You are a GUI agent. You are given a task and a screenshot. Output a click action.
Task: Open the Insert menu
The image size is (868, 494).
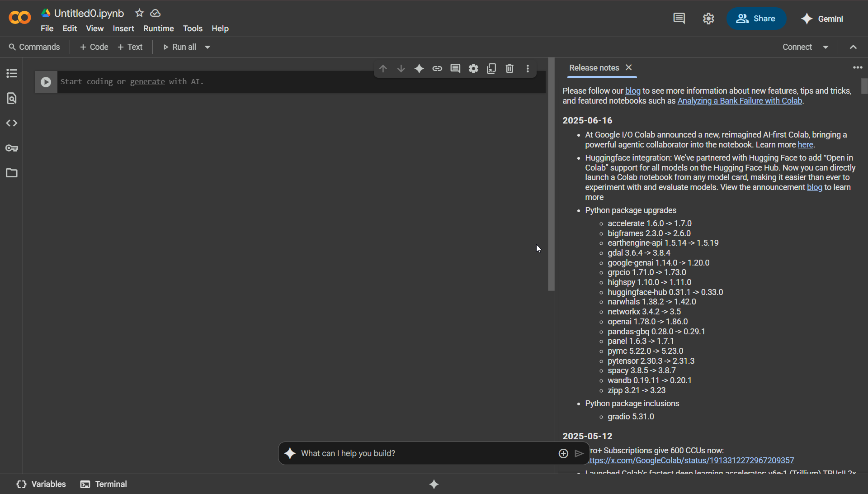pyautogui.click(x=123, y=28)
